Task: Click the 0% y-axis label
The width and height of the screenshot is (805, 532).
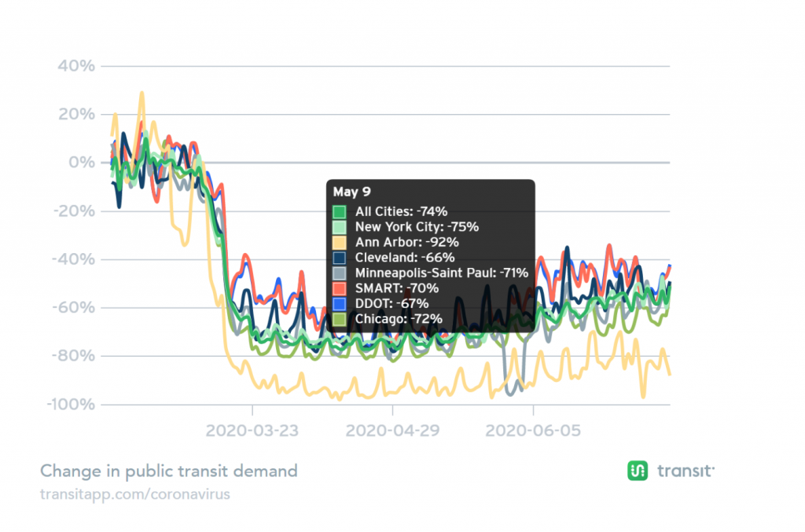Action: [82, 163]
